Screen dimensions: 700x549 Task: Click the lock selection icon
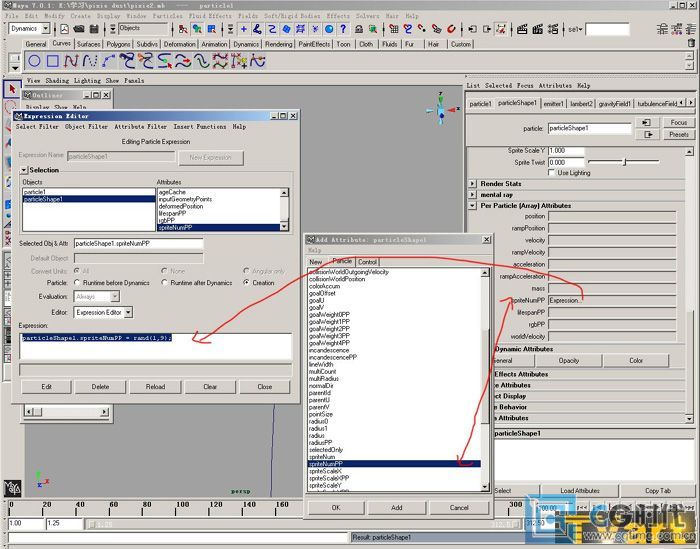(358, 29)
